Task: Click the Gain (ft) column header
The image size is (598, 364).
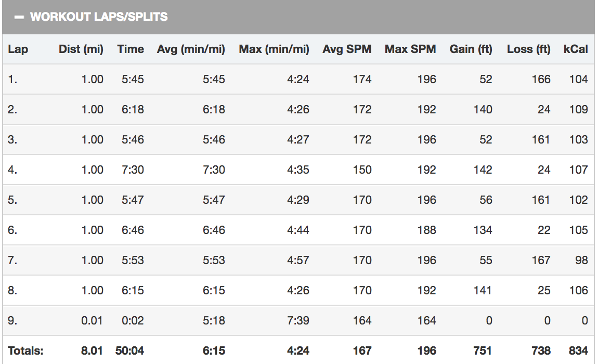Action: coord(471,49)
